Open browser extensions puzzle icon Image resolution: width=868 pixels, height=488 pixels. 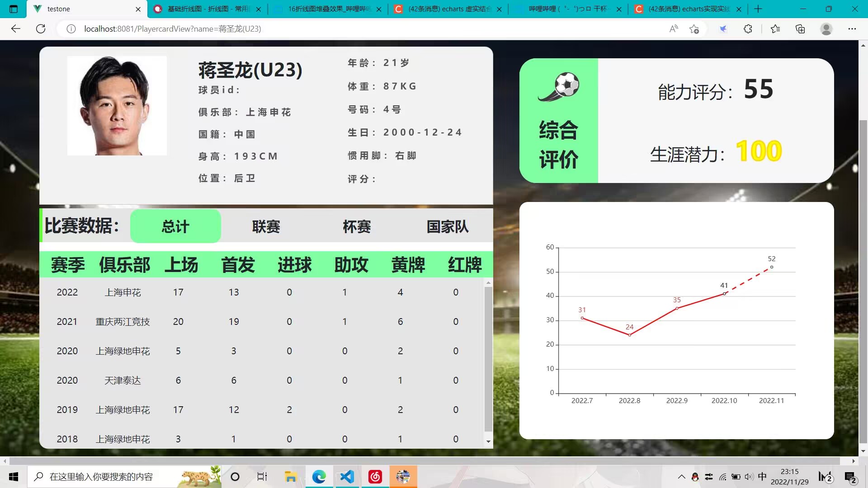pos(748,29)
